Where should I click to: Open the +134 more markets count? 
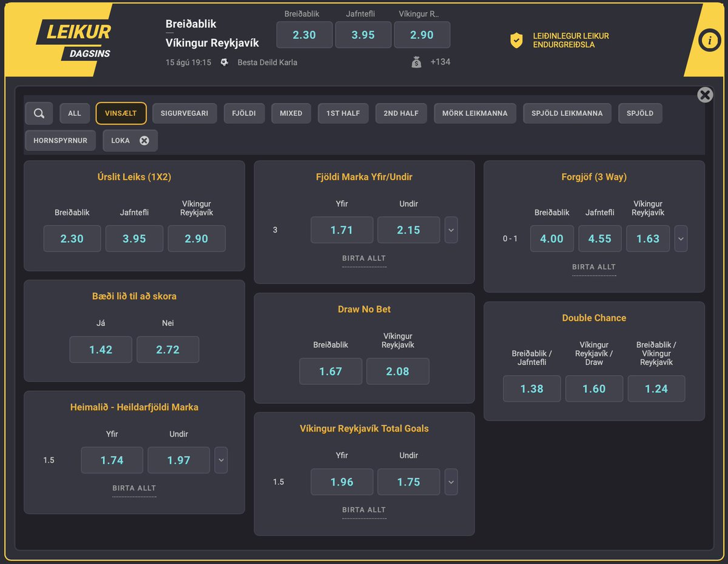coord(440,62)
